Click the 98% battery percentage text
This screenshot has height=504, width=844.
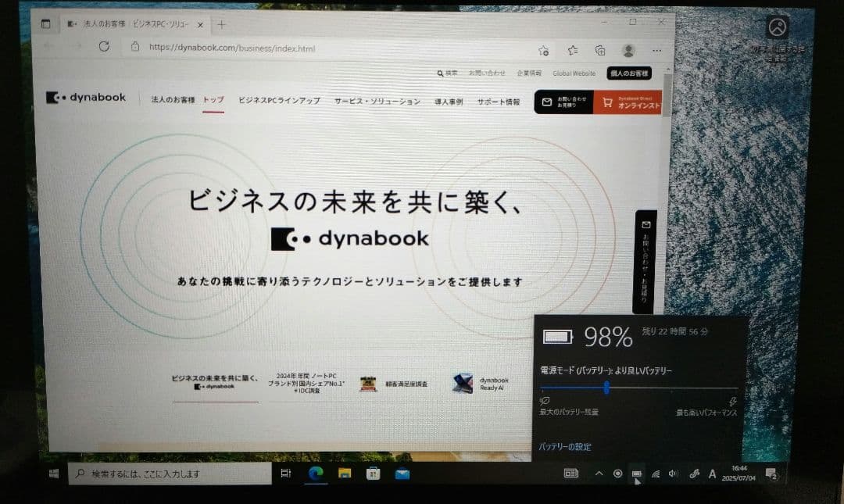[x=608, y=337]
